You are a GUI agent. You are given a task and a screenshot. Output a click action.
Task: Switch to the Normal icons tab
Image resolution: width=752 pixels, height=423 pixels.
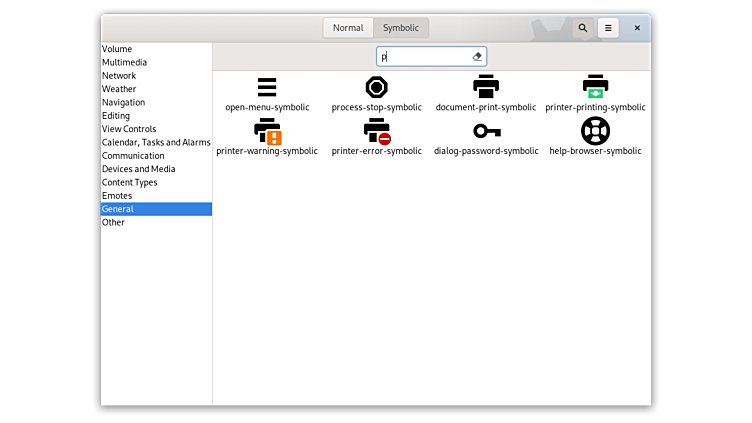point(348,28)
